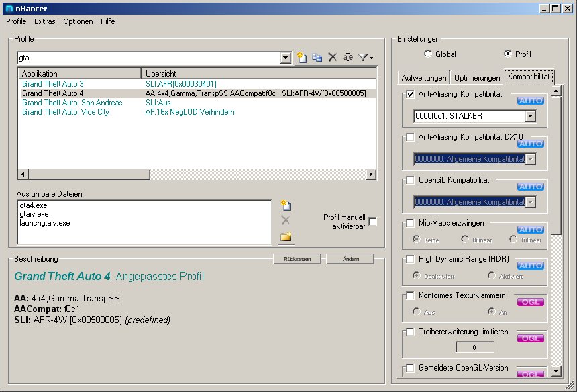Rename the profile with the text-cursor icon
This screenshot has width=577, height=392.
pos(348,58)
